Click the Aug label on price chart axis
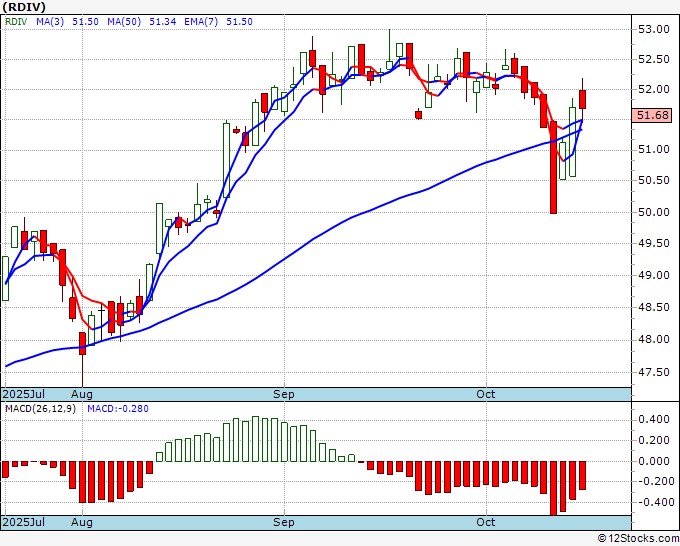680x546 pixels. tap(82, 394)
